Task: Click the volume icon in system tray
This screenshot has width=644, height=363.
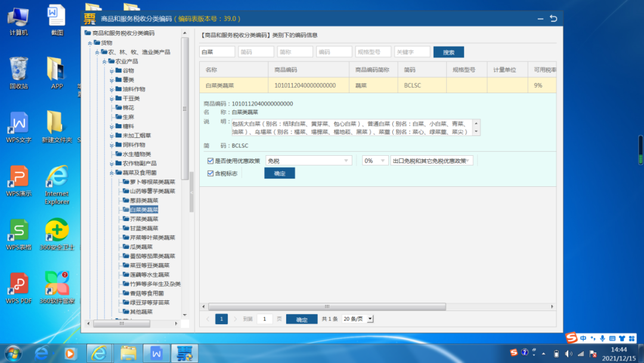Action: coord(568,353)
